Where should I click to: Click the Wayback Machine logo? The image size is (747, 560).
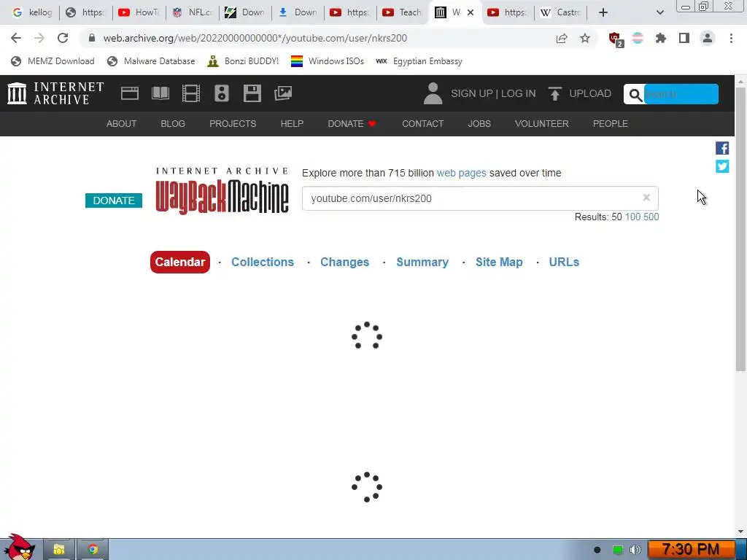222,191
